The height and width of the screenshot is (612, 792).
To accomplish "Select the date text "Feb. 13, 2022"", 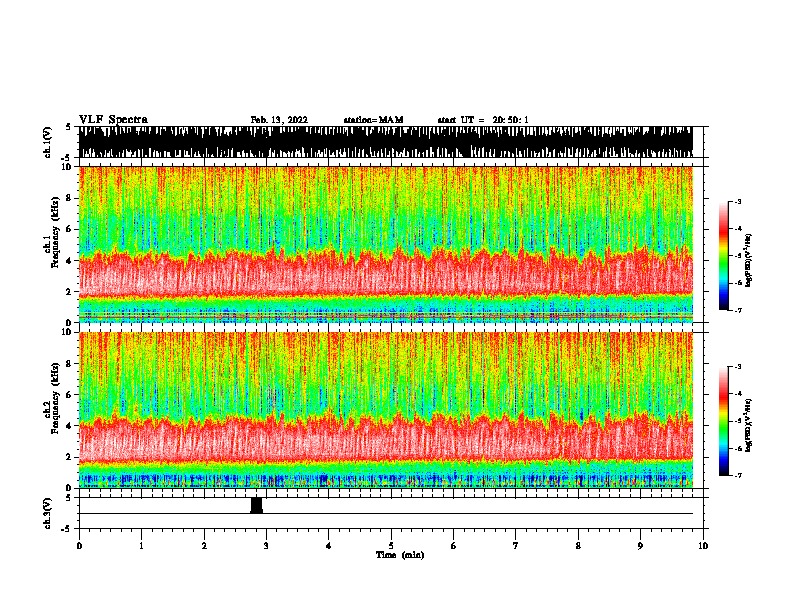I will [279, 120].
